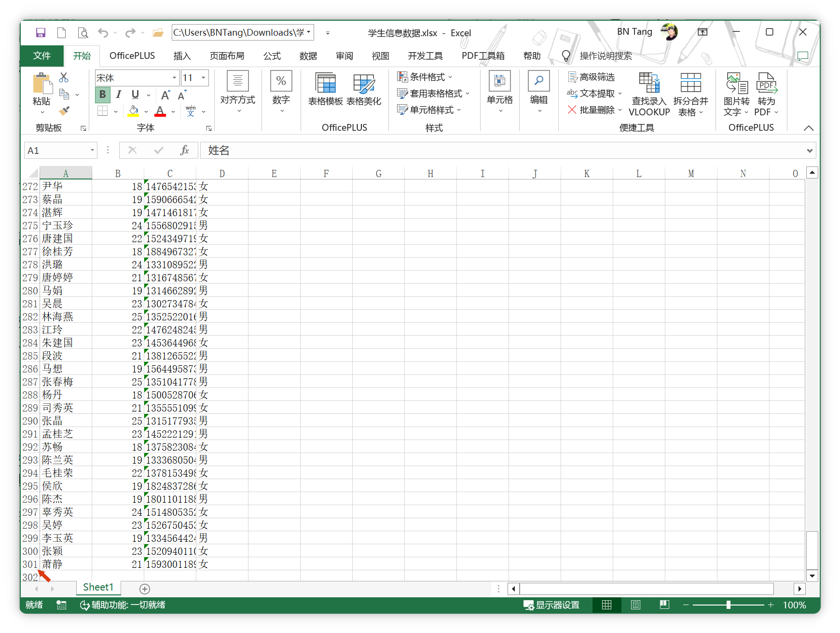Viewport: 840px width, 633px height.
Task: Click the 表格美化 table beautify icon
Action: coord(364,89)
